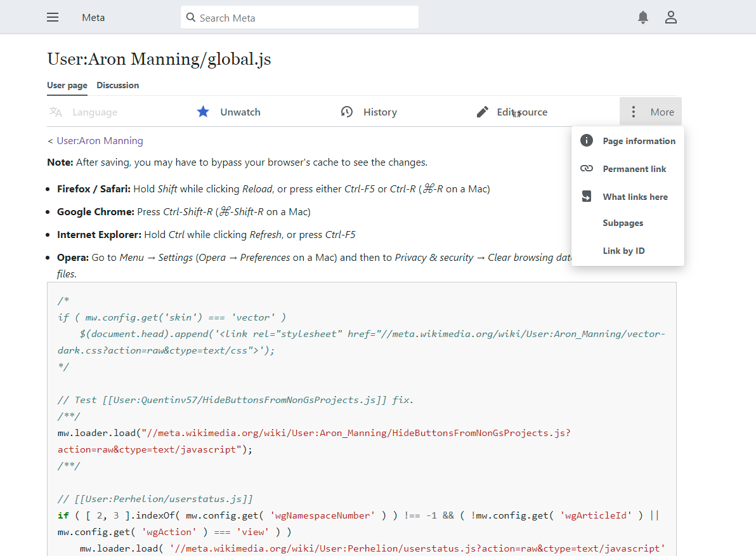Select the History clock icon
Image resolution: width=756 pixels, height=556 pixels.
click(347, 112)
